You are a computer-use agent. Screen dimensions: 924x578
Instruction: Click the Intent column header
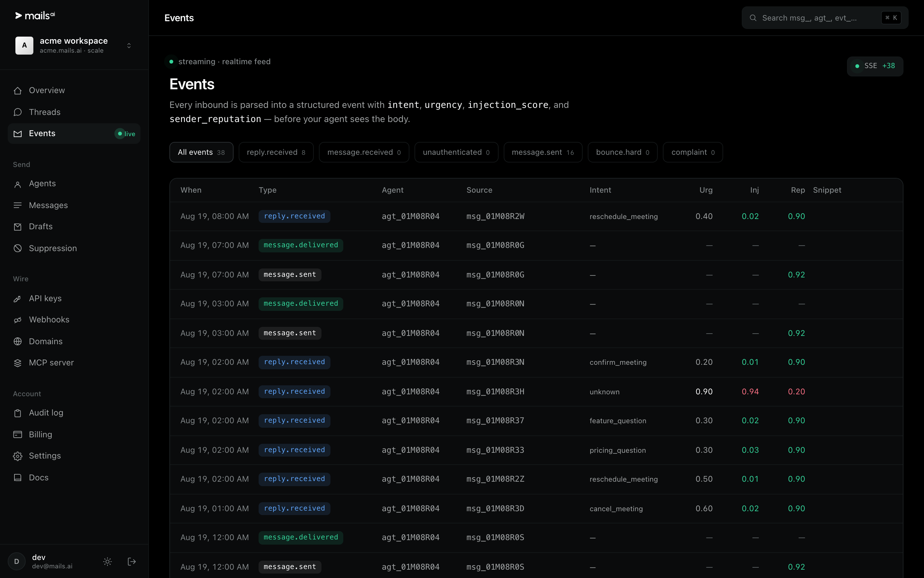(x=600, y=190)
